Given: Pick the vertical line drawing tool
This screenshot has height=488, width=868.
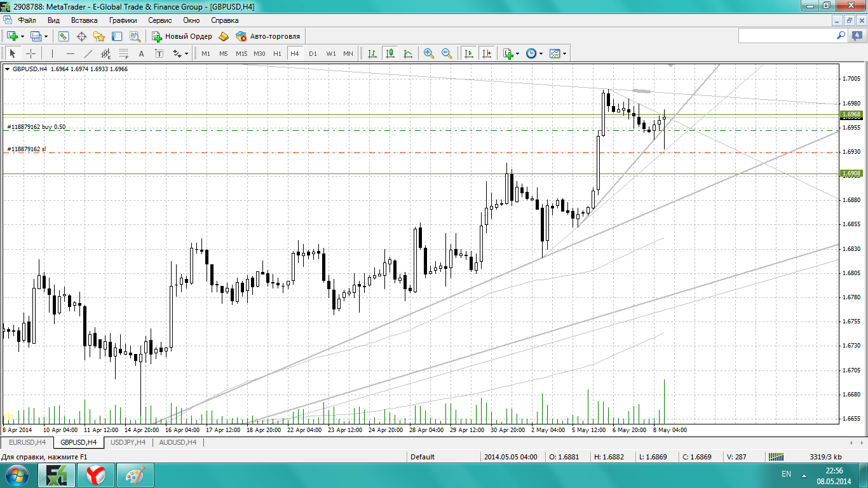Looking at the screenshot, I should [52, 53].
